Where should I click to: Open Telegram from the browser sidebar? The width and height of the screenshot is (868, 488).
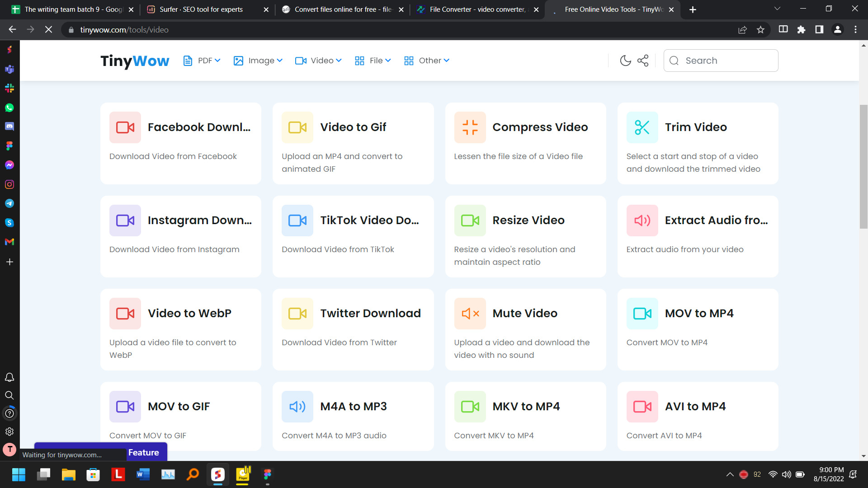click(x=9, y=203)
